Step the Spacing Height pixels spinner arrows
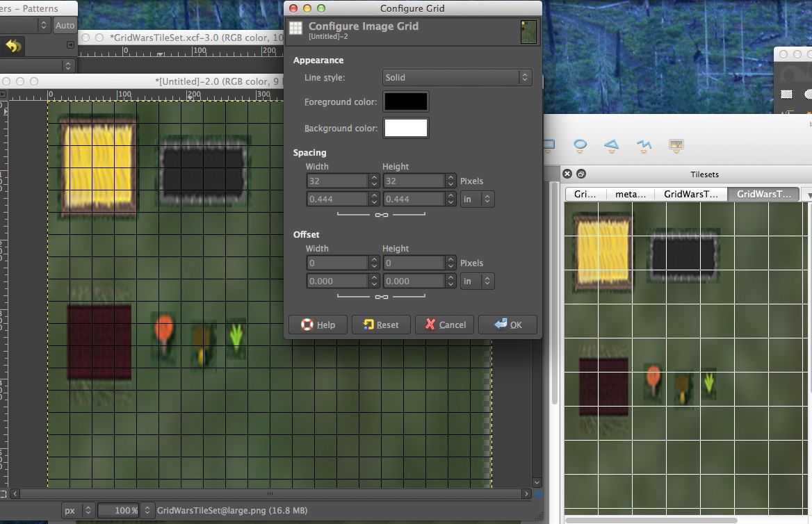 450,181
